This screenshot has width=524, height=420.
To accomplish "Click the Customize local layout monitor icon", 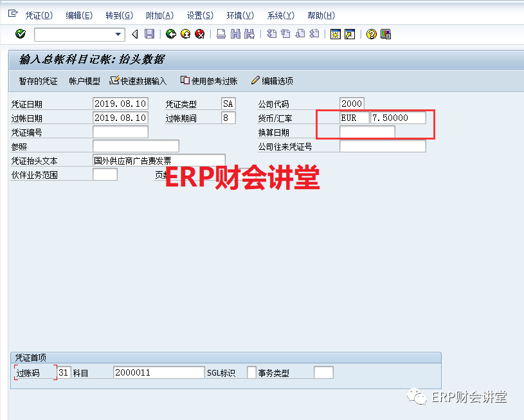I will [x=386, y=34].
